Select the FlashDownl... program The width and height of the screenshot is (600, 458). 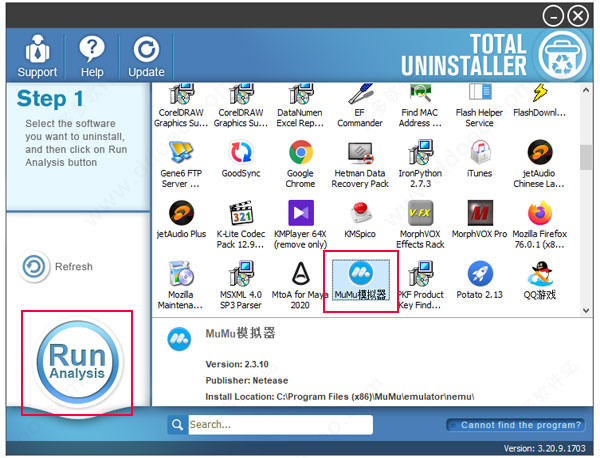pyautogui.click(x=540, y=101)
